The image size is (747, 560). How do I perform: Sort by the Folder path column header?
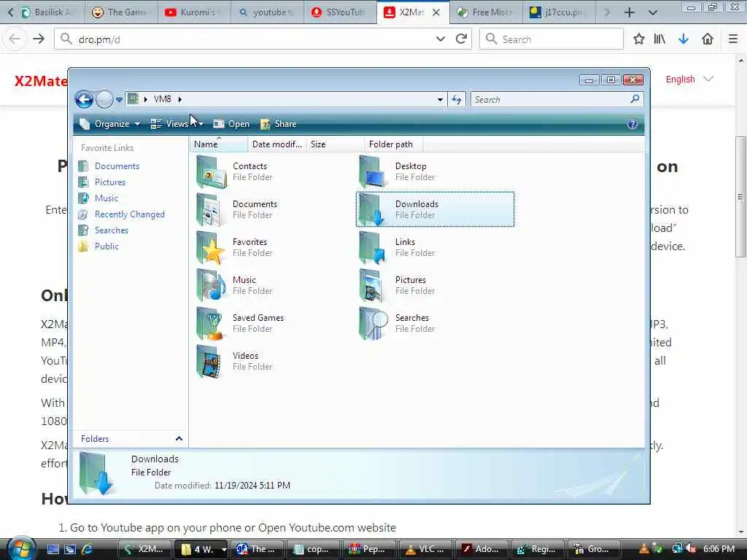click(x=394, y=144)
